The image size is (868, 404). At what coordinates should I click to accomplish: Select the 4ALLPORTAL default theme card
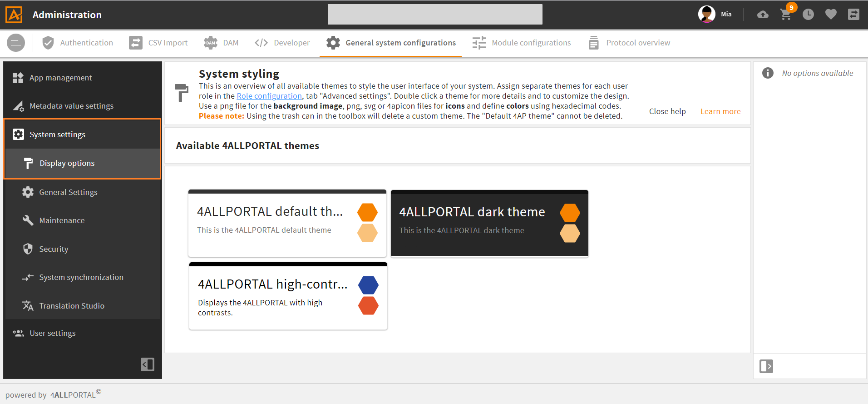tap(287, 223)
